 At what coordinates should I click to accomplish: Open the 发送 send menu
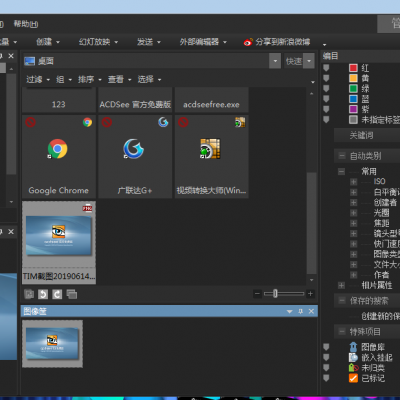coord(149,42)
